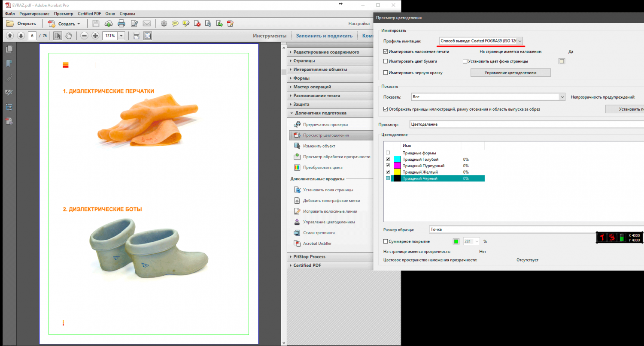Enable Суммарное покрытие checkbox
This screenshot has height=346, width=644.
[x=386, y=241]
